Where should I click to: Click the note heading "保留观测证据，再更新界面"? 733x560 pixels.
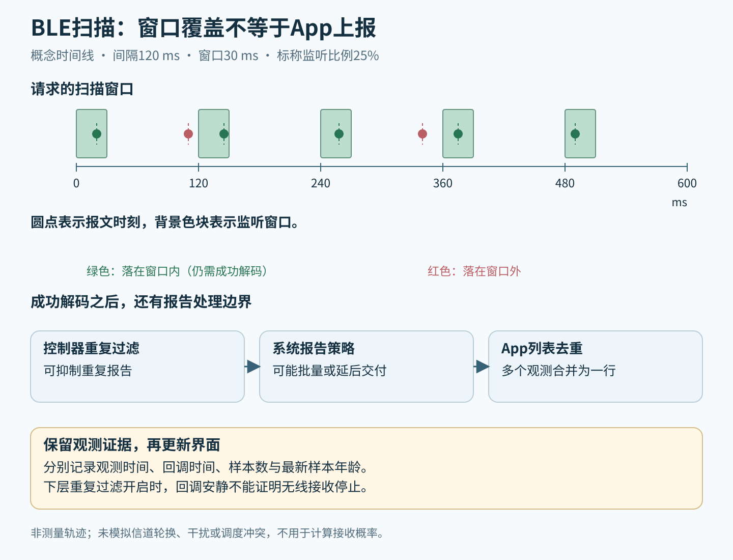132,445
